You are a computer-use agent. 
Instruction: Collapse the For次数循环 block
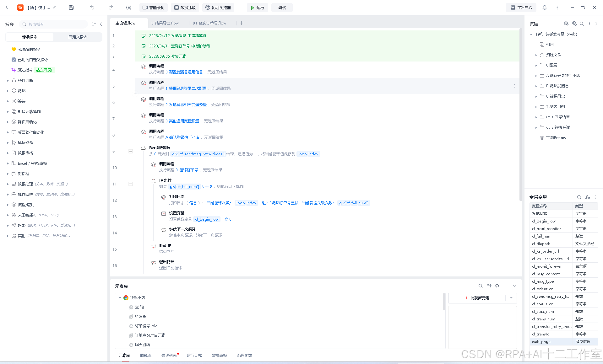click(130, 151)
